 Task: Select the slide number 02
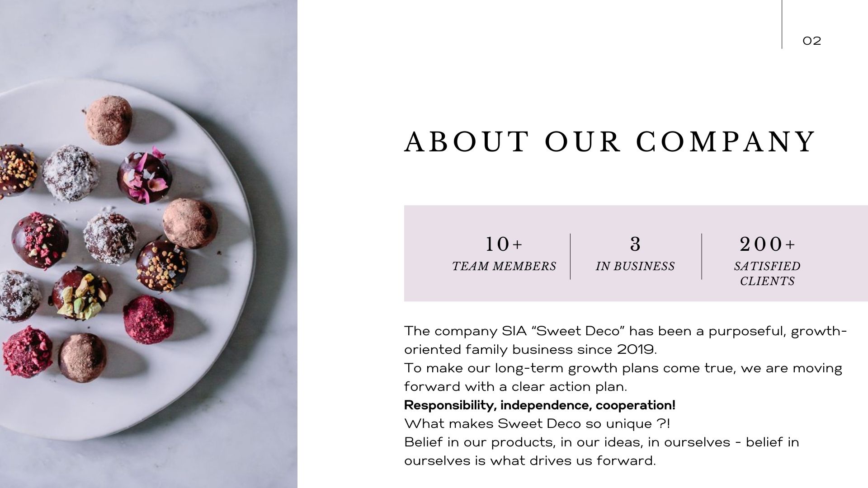(x=812, y=41)
